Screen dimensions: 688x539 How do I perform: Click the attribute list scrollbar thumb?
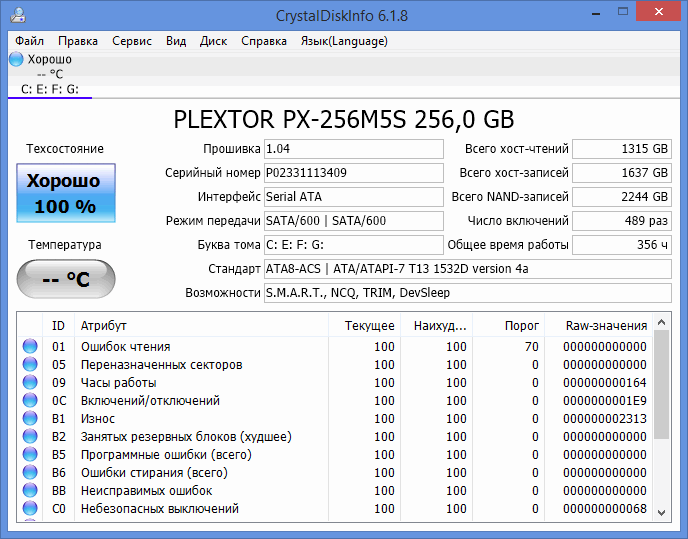click(662, 385)
